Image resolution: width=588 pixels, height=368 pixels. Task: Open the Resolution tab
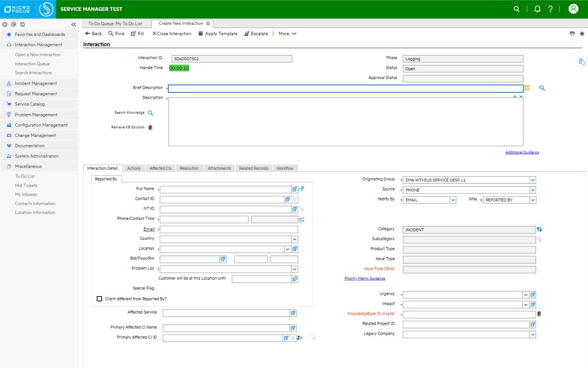click(189, 168)
